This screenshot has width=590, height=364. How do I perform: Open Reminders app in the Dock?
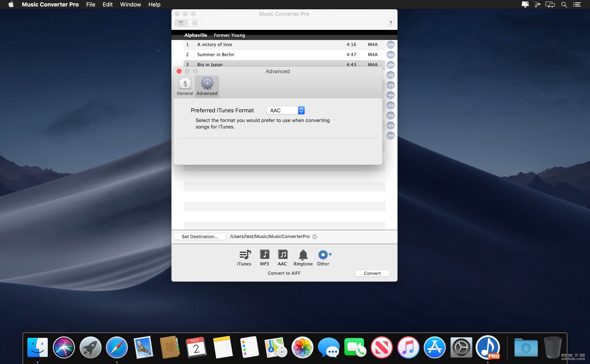249,347
